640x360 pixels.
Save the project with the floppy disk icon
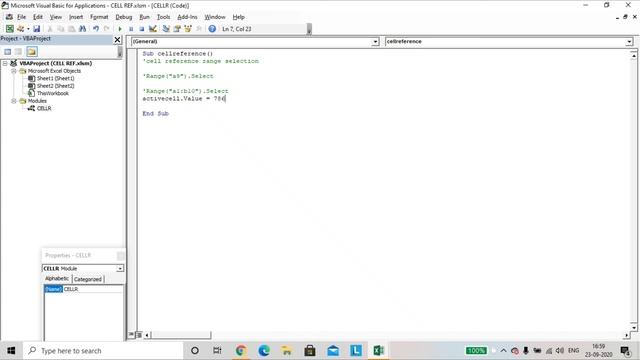36,29
